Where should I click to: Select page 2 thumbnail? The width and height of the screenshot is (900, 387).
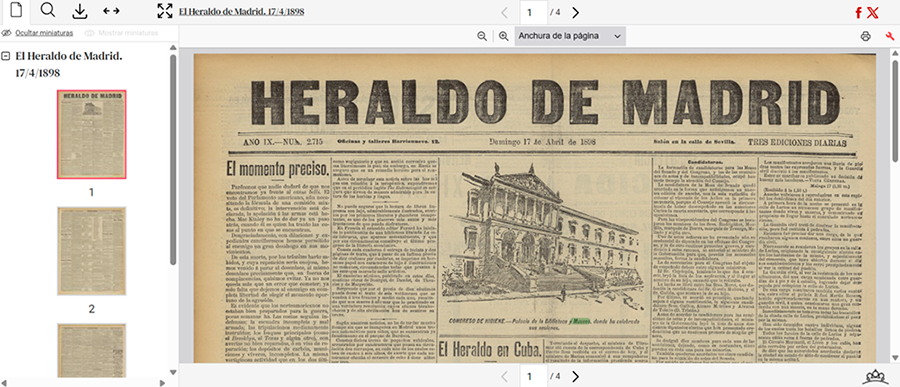point(91,251)
